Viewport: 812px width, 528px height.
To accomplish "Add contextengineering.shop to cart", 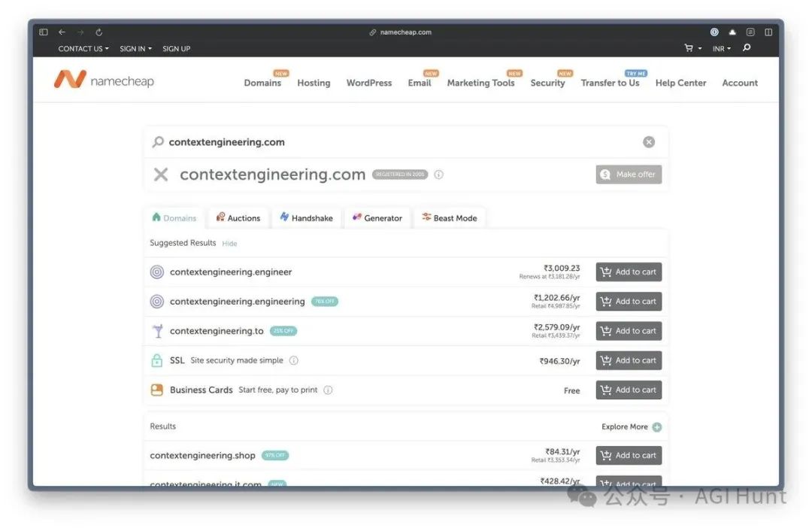I will click(x=629, y=456).
